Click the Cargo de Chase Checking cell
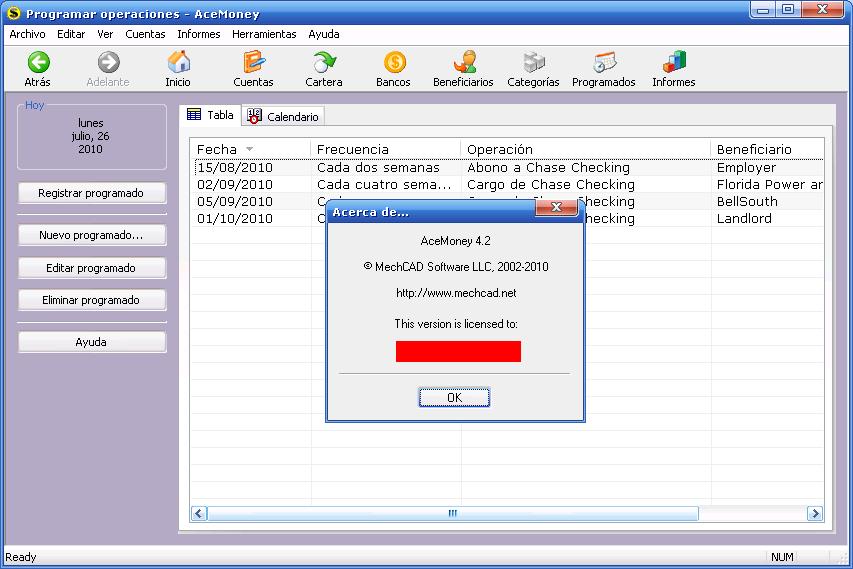The image size is (853, 569). pyautogui.click(x=551, y=184)
